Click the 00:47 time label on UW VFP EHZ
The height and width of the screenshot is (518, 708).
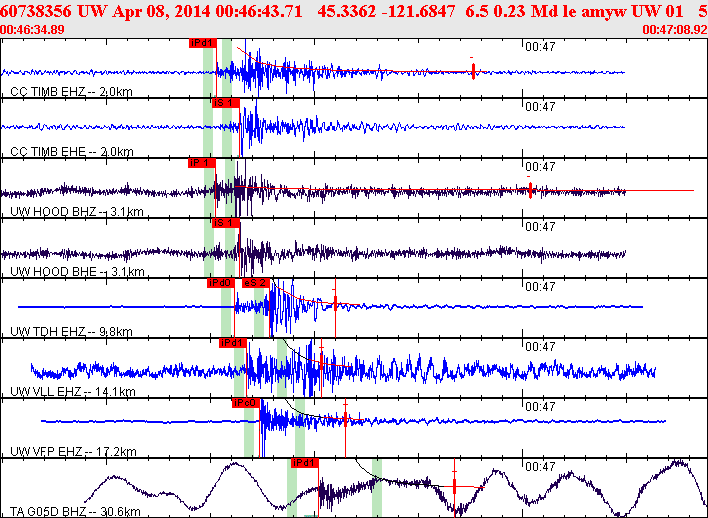pyautogui.click(x=540, y=407)
